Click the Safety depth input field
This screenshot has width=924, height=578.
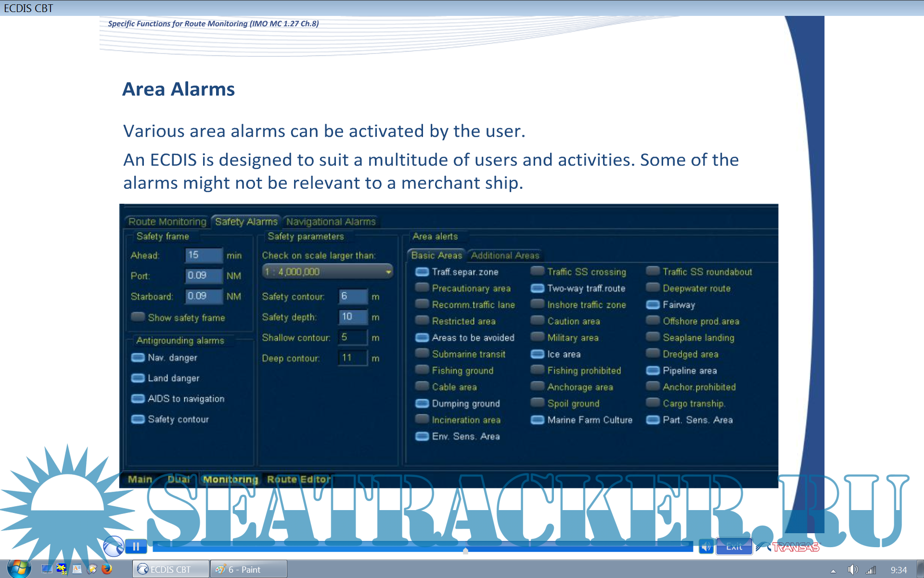click(353, 317)
